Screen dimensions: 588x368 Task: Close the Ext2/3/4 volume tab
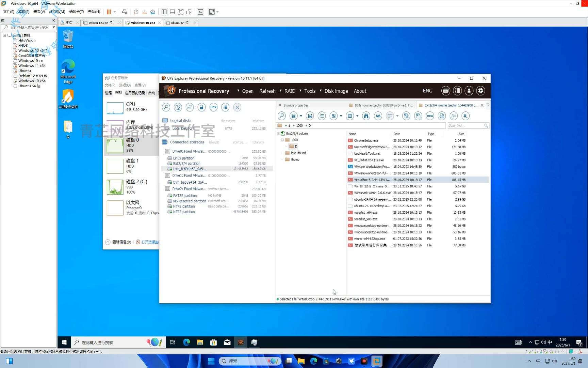pyautogui.click(x=482, y=105)
